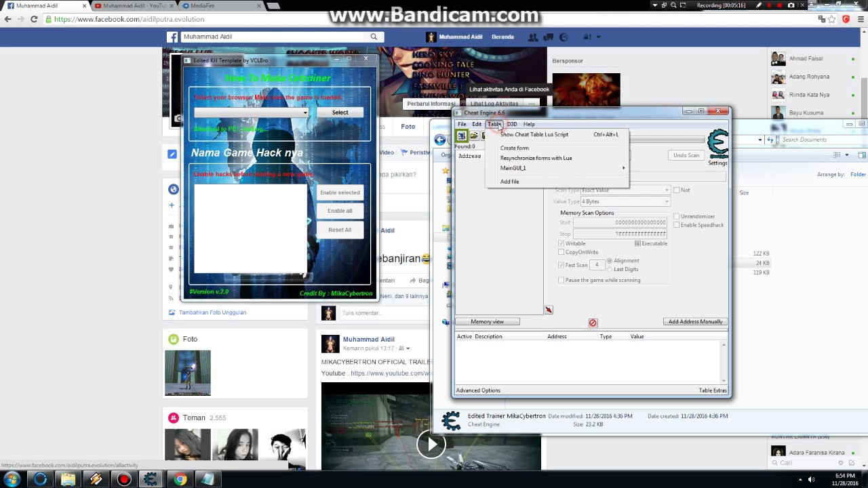The height and width of the screenshot is (488, 868).
Task: Check Pause the game while scanning
Action: [x=561, y=280]
